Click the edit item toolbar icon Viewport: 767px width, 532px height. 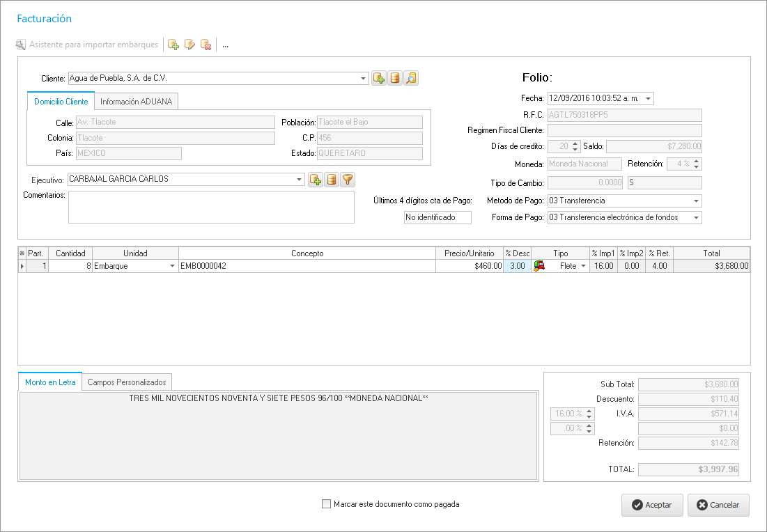189,45
